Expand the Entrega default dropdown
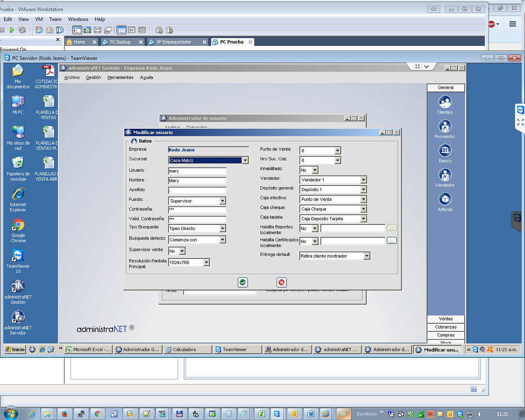 pyautogui.click(x=367, y=256)
